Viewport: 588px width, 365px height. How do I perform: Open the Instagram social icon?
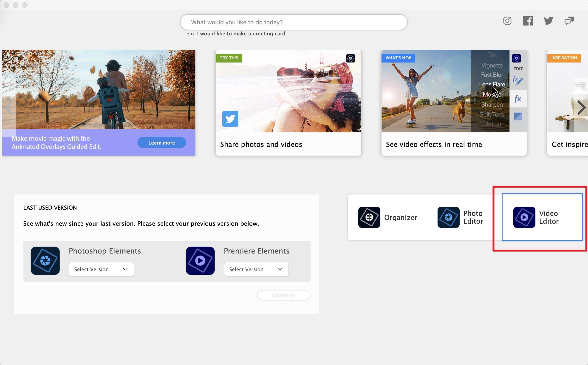pyautogui.click(x=507, y=21)
